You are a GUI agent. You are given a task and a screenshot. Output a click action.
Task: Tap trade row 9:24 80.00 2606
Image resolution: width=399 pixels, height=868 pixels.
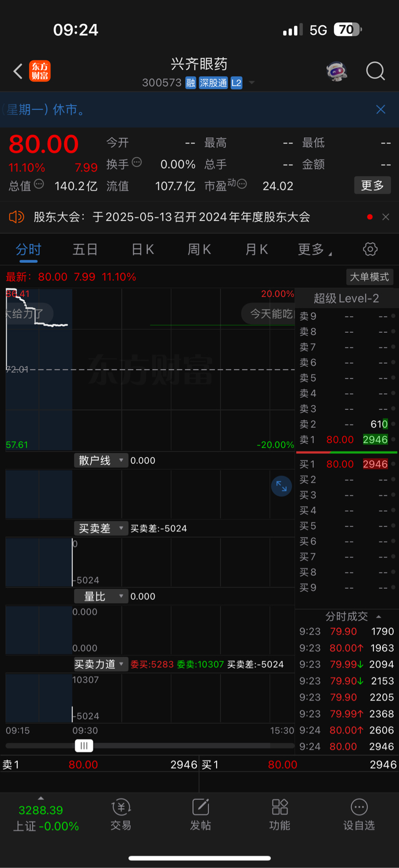pos(347,730)
